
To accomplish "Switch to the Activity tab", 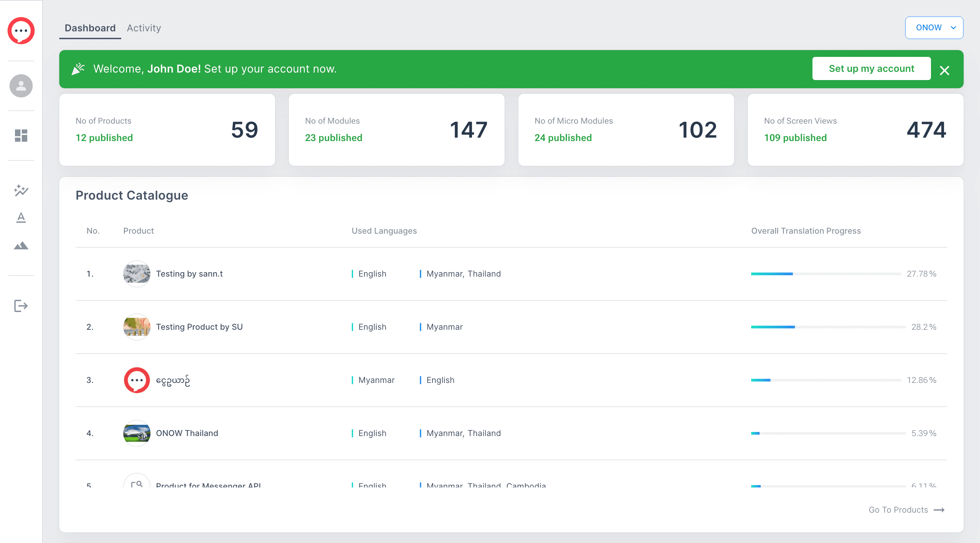I will tap(144, 28).
